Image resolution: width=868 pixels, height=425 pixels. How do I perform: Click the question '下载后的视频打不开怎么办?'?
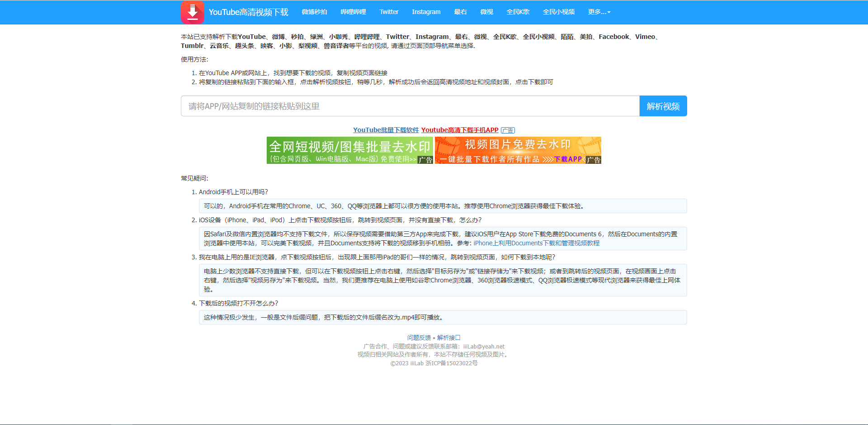(239, 303)
